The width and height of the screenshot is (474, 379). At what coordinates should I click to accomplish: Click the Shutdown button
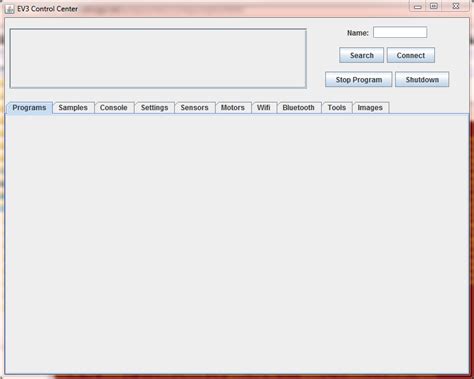[x=422, y=80]
